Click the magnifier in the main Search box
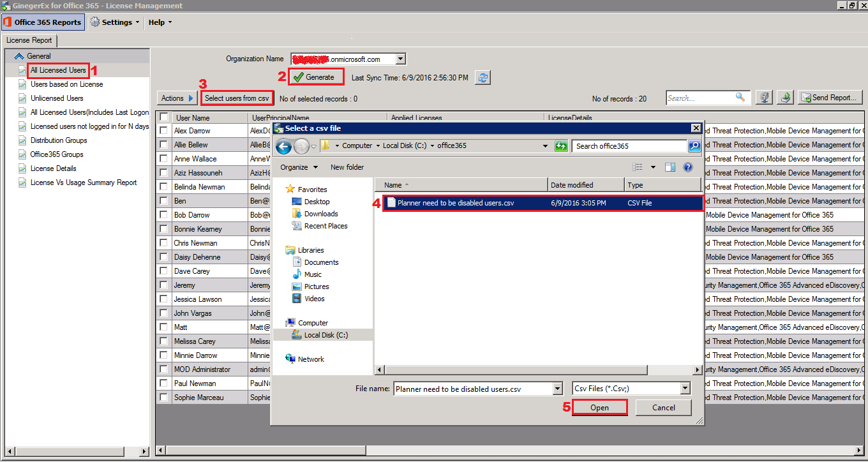The image size is (868, 462). [x=740, y=97]
